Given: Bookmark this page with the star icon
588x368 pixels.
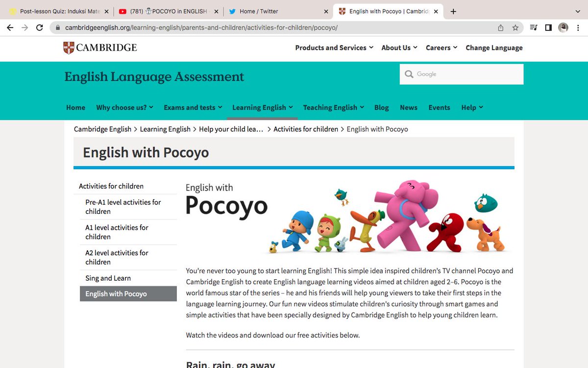Looking at the screenshot, I should tap(515, 28).
